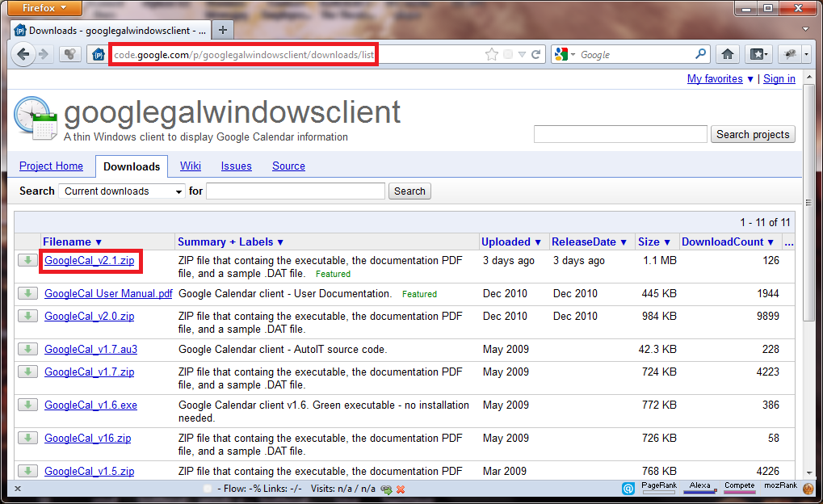
Task: Click the red X icon in the status bar
Action: [x=401, y=489]
